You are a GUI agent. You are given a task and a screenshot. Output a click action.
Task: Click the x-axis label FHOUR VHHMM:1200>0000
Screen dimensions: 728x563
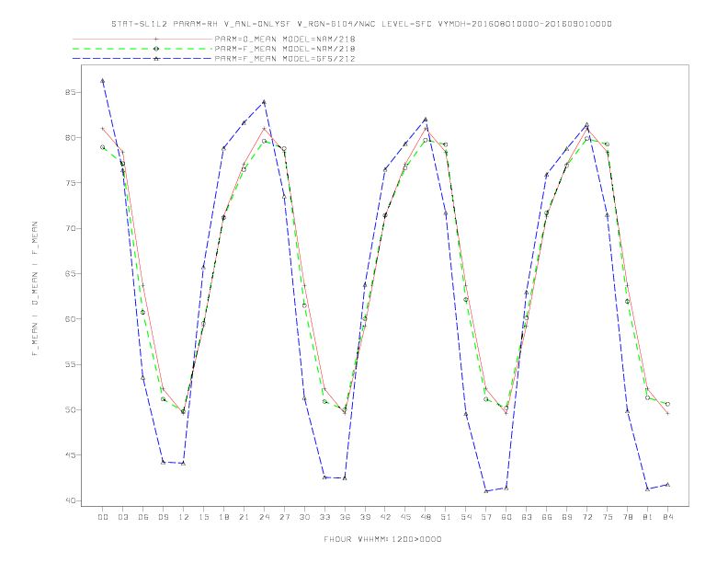click(x=382, y=539)
